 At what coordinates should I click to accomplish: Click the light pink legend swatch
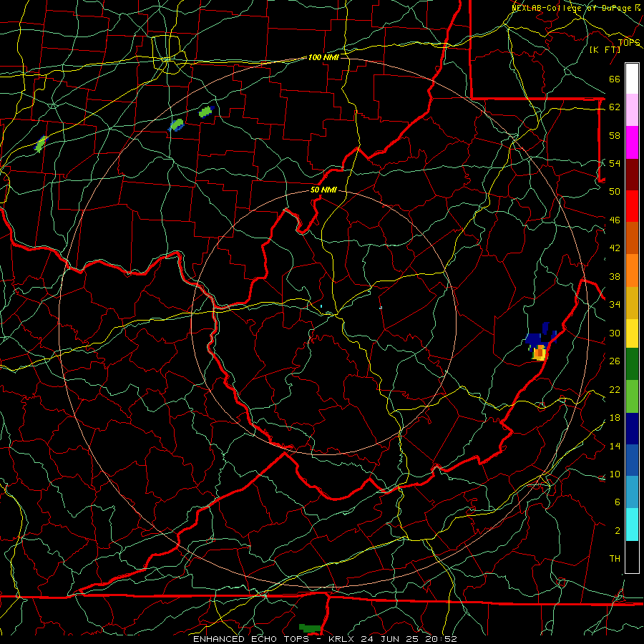click(632, 110)
